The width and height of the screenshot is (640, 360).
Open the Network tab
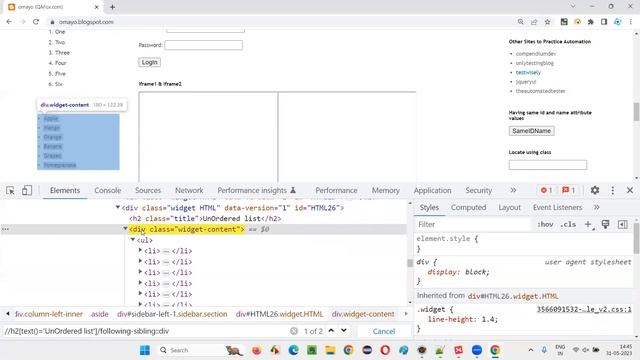pyautogui.click(x=189, y=190)
